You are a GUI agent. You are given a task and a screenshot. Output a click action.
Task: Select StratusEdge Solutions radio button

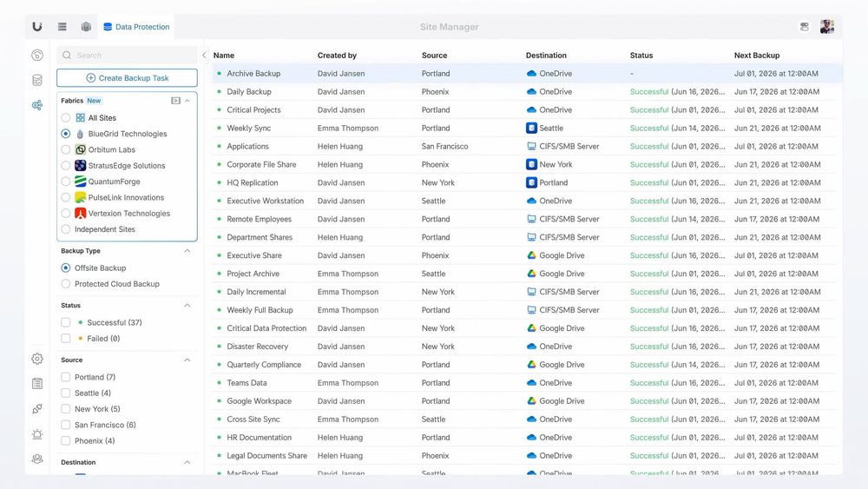point(66,166)
